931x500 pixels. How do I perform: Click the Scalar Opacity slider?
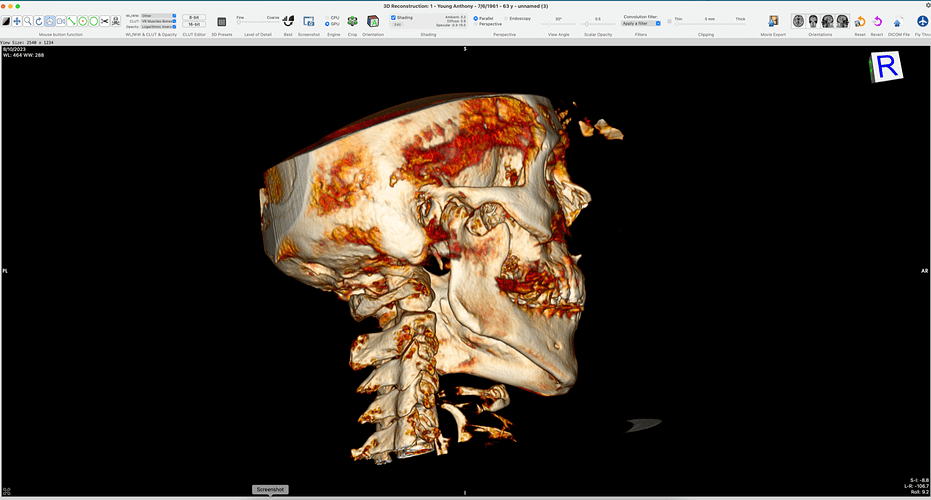(x=597, y=24)
